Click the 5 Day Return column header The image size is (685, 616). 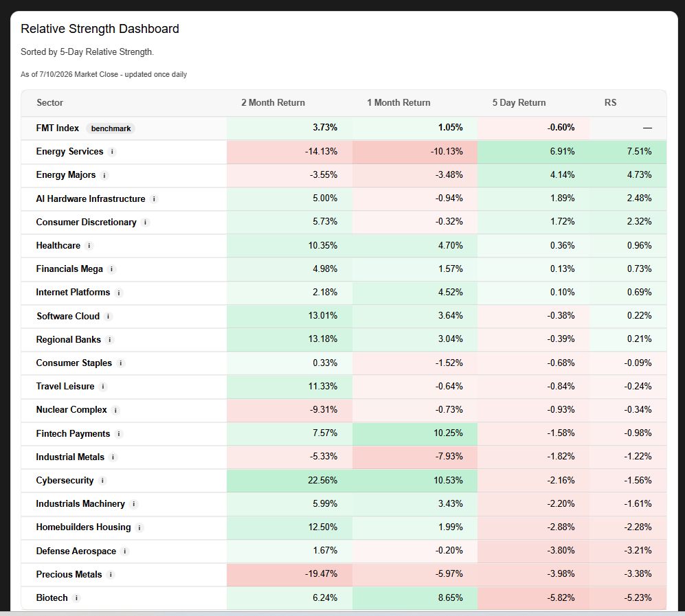tap(519, 102)
